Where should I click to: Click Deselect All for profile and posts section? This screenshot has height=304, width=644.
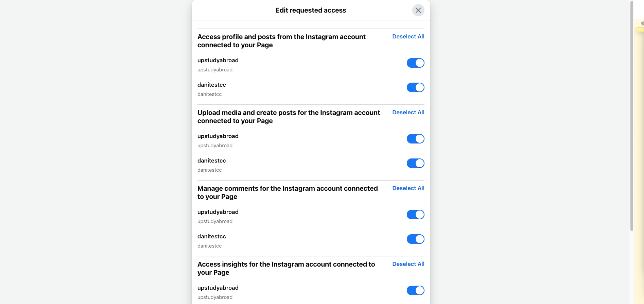pos(408,36)
